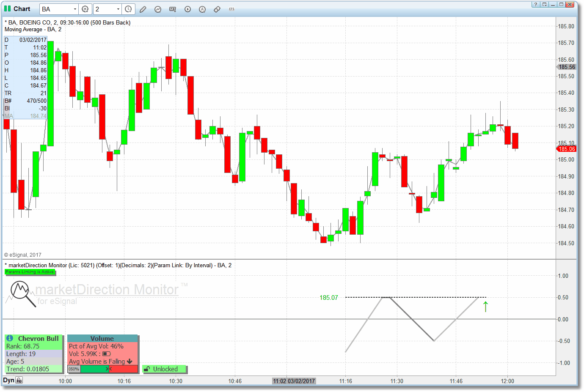Click the 11:02 03/02/2017 time cursor label

(x=294, y=381)
